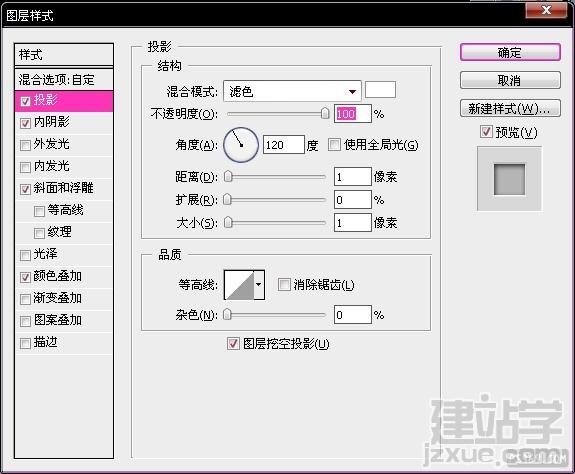Click the 新建样式 button
Screen dimensions: 575x474
tap(510, 108)
